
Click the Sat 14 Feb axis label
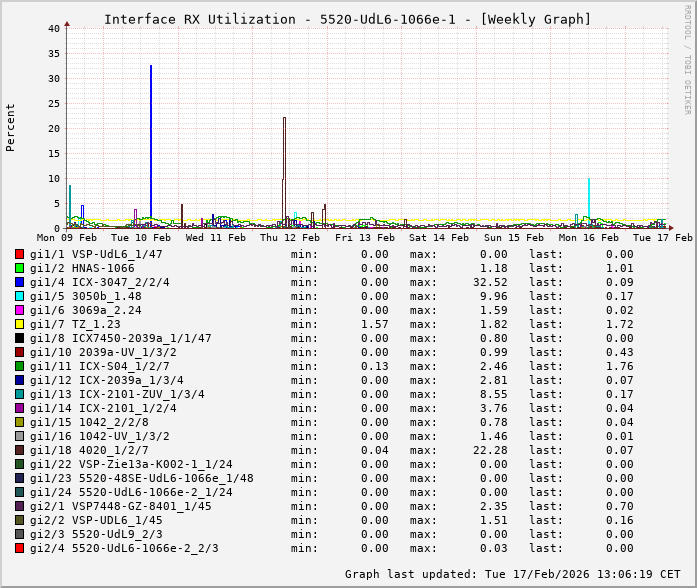(x=439, y=238)
